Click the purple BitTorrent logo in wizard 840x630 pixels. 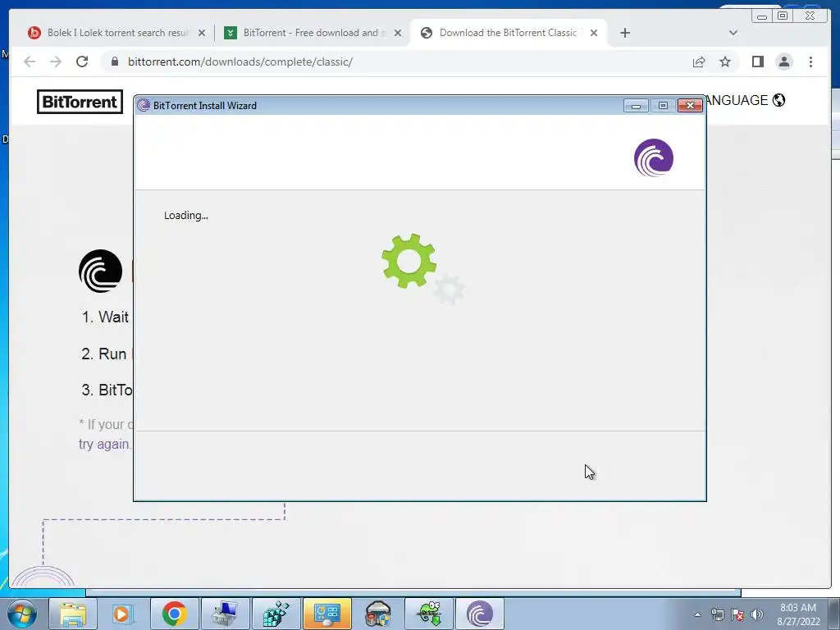coord(654,157)
